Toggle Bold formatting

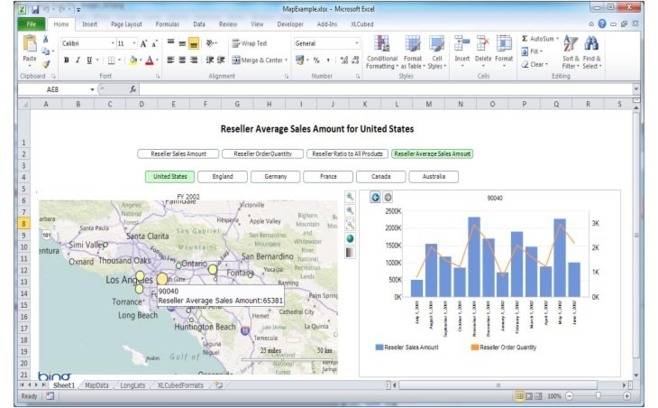click(x=66, y=60)
